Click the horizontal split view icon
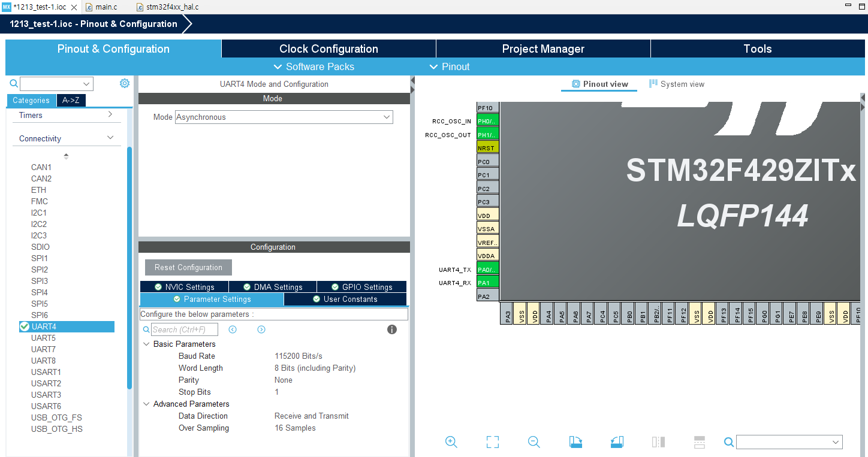Screen dimensions: 868x457 click(x=700, y=442)
